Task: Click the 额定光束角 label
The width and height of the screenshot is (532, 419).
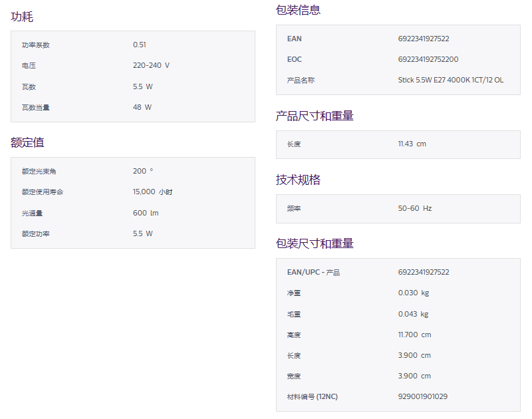Action: pos(39,171)
